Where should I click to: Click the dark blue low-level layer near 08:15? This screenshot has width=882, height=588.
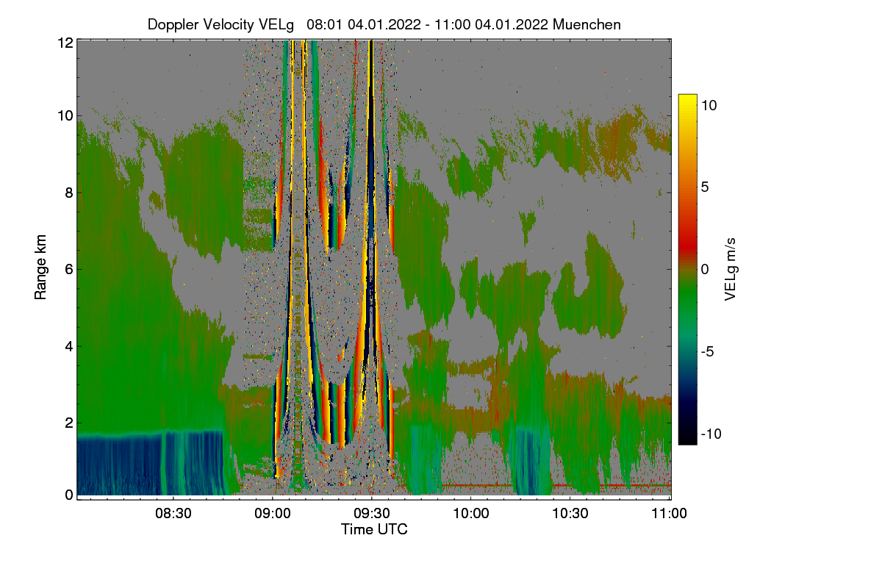pos(118,465)
